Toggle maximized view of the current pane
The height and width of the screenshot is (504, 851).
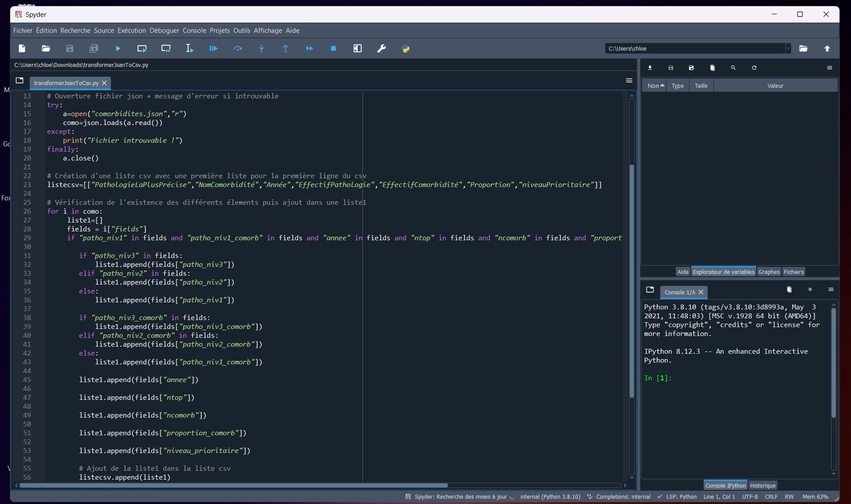pyautogui.click(x=358, y=48)
